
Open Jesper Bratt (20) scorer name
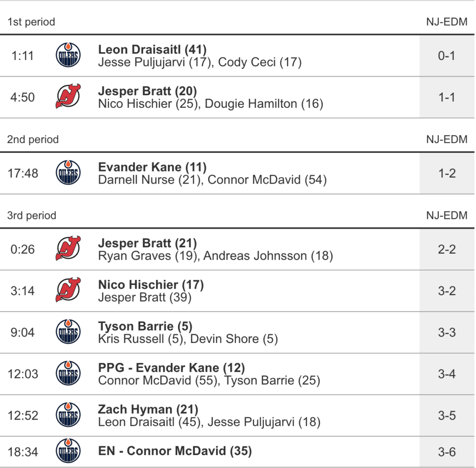click(x=147, y=91)
